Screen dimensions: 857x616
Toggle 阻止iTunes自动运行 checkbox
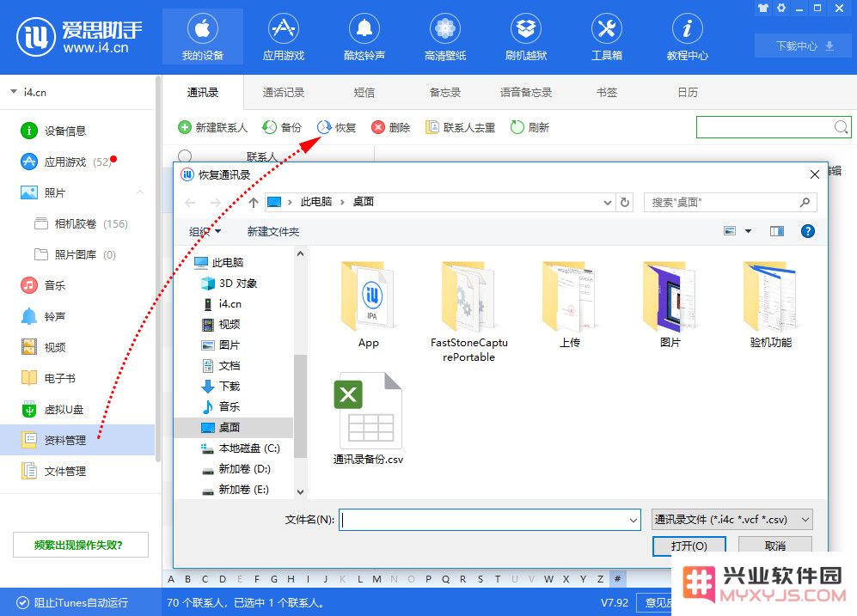22,602
